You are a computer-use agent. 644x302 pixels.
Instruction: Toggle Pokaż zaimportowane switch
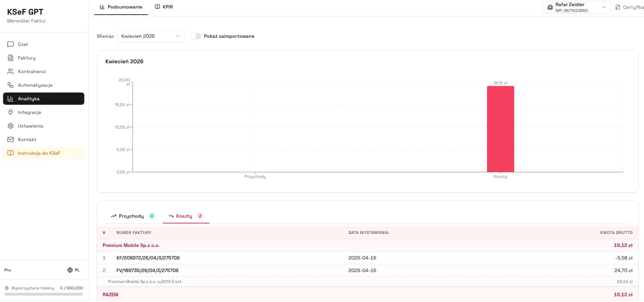pos(196,36)
